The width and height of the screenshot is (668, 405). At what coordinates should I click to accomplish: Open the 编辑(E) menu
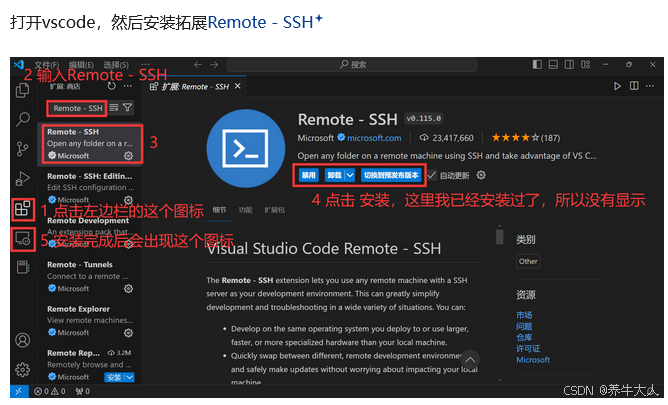click(x=81, y=65)
